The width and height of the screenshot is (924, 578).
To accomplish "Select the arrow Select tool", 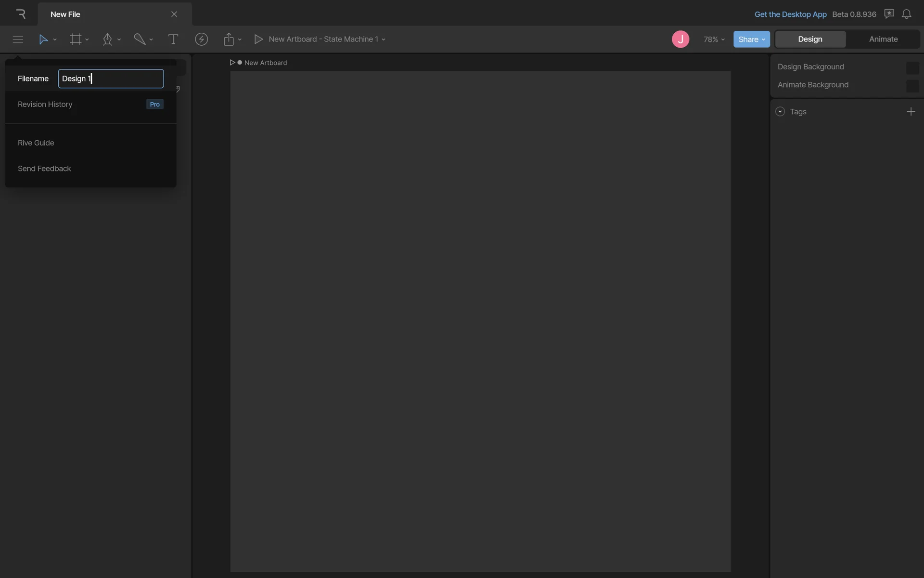I will (43, 39).
